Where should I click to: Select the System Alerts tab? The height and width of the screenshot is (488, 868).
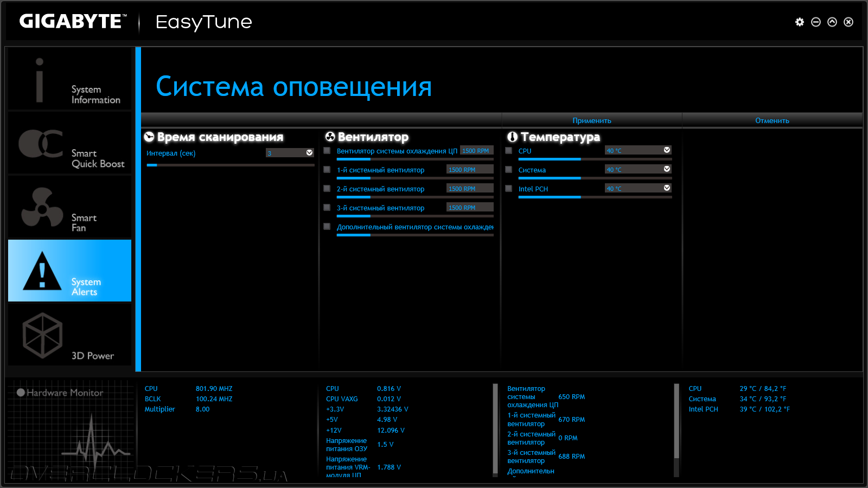pos(70,271)
